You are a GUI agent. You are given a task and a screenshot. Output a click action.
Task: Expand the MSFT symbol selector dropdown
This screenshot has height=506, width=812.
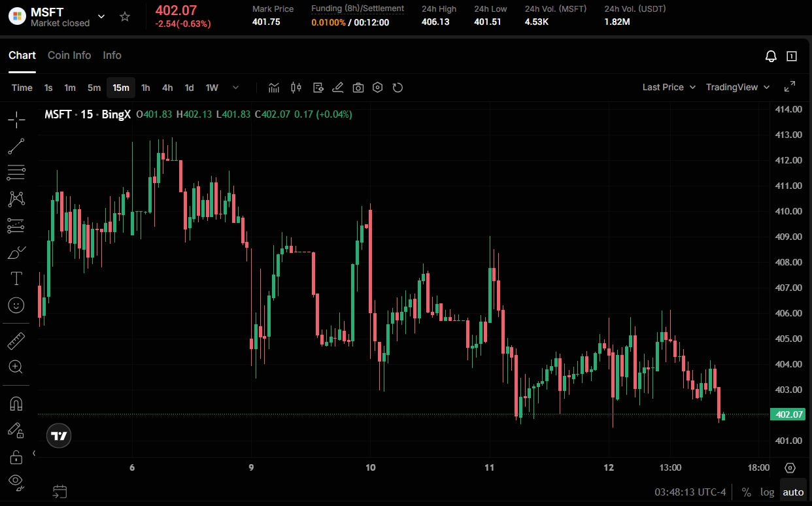(101, 17)
